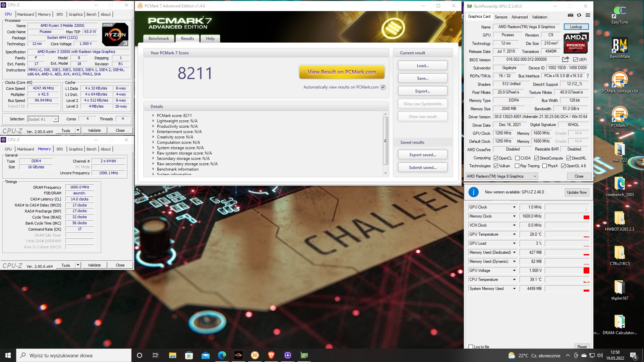
Task: Click the Bus Interface question mark icon
Action: click(588, 76)
